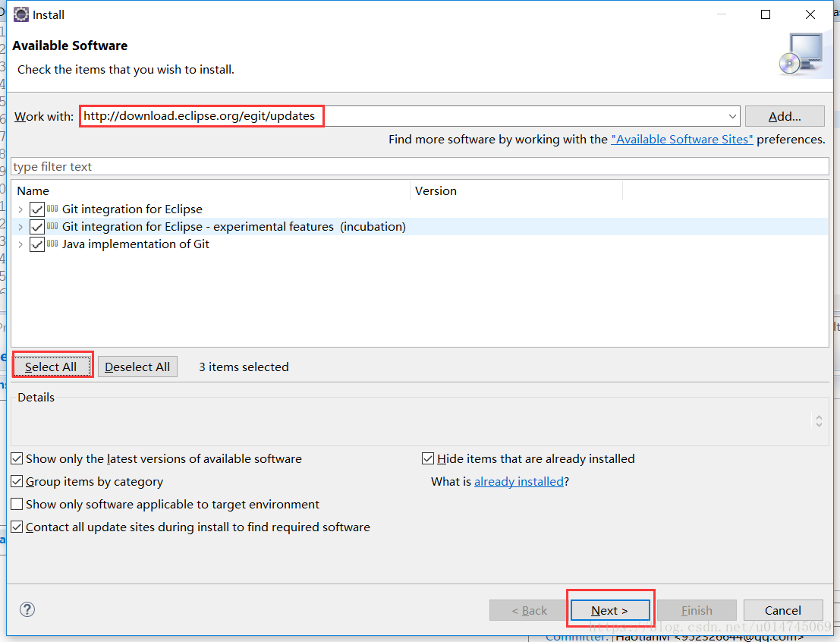Toggle Hide items that are already installed
Viewport: 840px width, 642px height.
click(428, 458)
